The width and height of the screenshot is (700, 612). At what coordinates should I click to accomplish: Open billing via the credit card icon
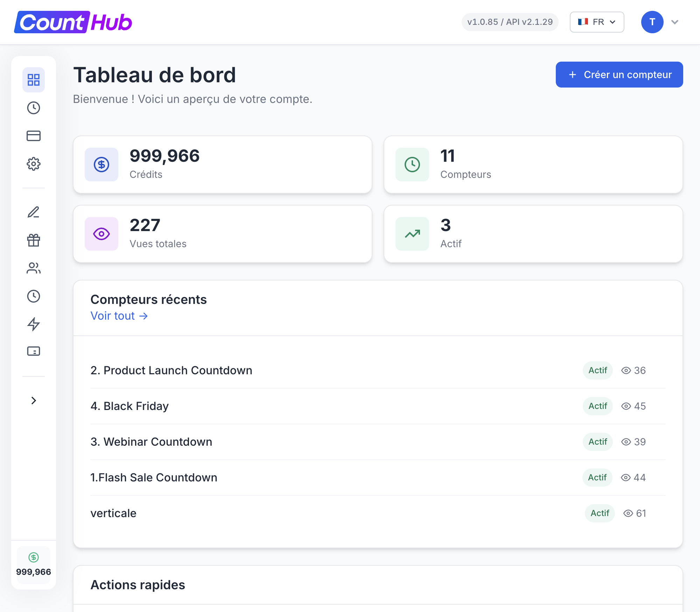pos(34,136)
